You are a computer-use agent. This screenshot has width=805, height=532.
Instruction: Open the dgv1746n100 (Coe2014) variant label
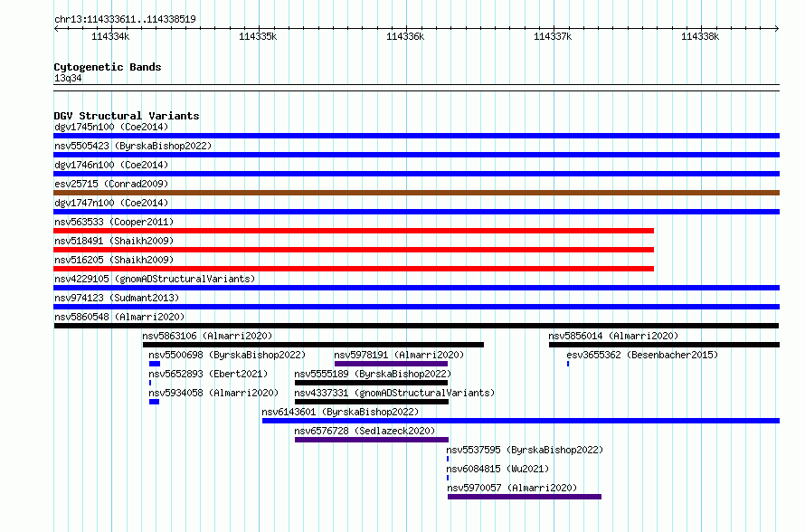111,165
